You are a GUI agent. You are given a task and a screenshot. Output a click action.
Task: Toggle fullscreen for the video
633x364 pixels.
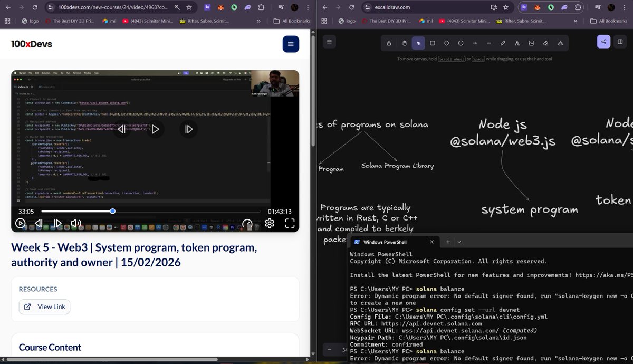click(x=290, y=223)
